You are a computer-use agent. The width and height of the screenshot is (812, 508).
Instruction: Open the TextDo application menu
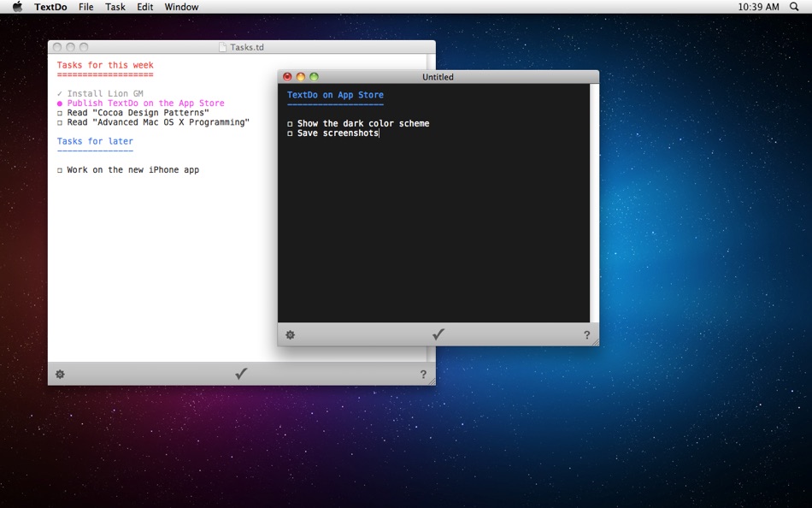[50, 7]
